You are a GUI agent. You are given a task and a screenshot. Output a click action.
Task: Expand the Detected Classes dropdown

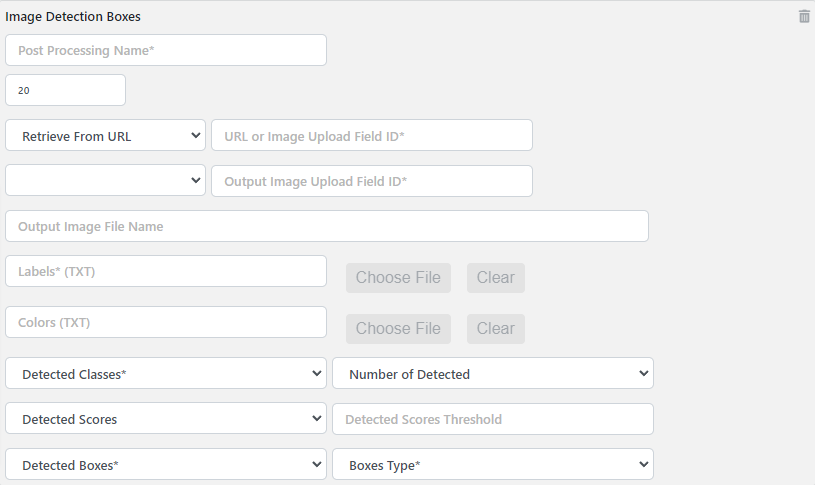tap(166, 374)
